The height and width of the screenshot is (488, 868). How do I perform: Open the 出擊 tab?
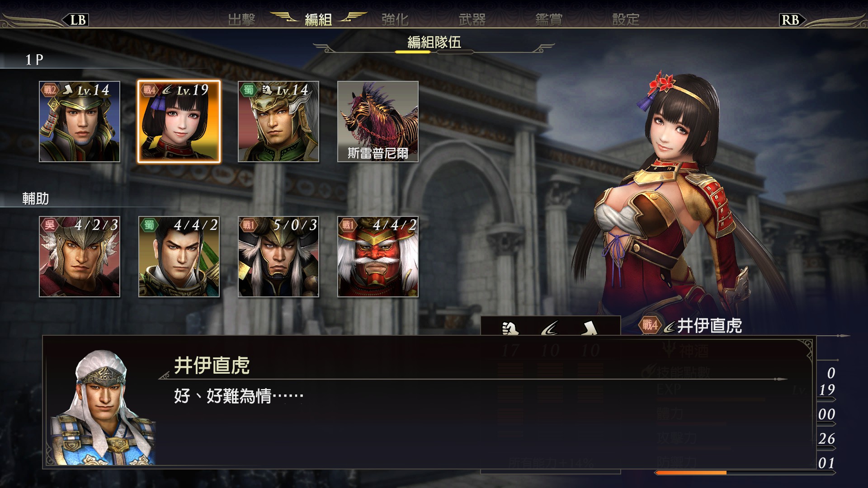point(242,19)
